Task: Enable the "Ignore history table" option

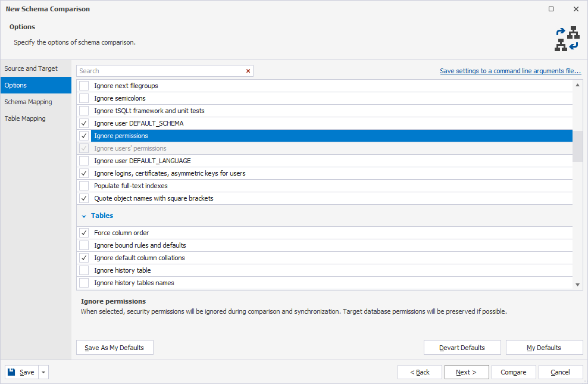Action: click(x=83, y=270)
